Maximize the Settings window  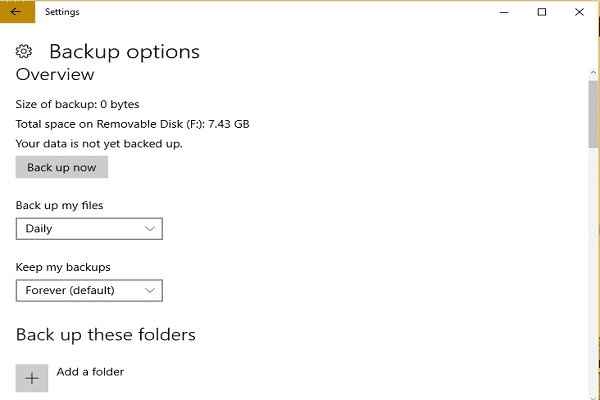[541, 12]
